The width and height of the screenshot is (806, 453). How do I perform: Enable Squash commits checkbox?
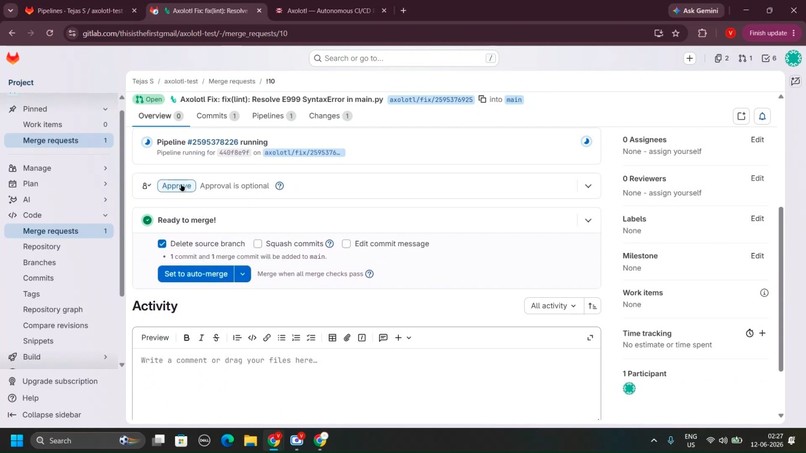click(x=258, y=244)
